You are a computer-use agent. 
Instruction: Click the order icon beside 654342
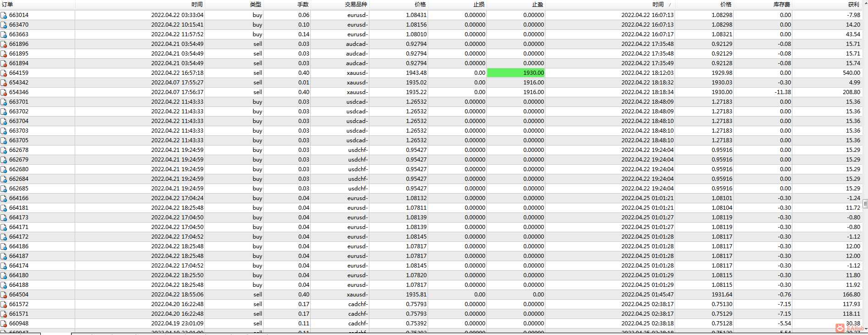pos(4,83)
